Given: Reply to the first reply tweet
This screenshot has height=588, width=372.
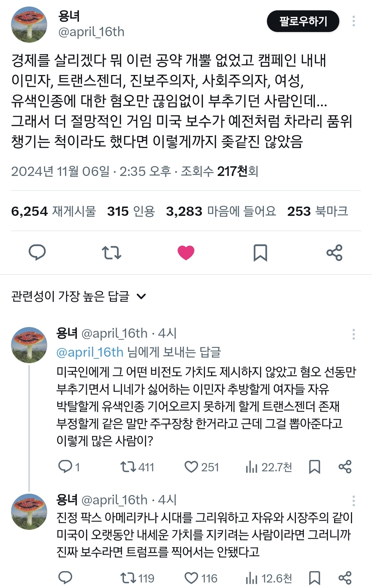Looking at the screenshot, I should tap(65, 467).
